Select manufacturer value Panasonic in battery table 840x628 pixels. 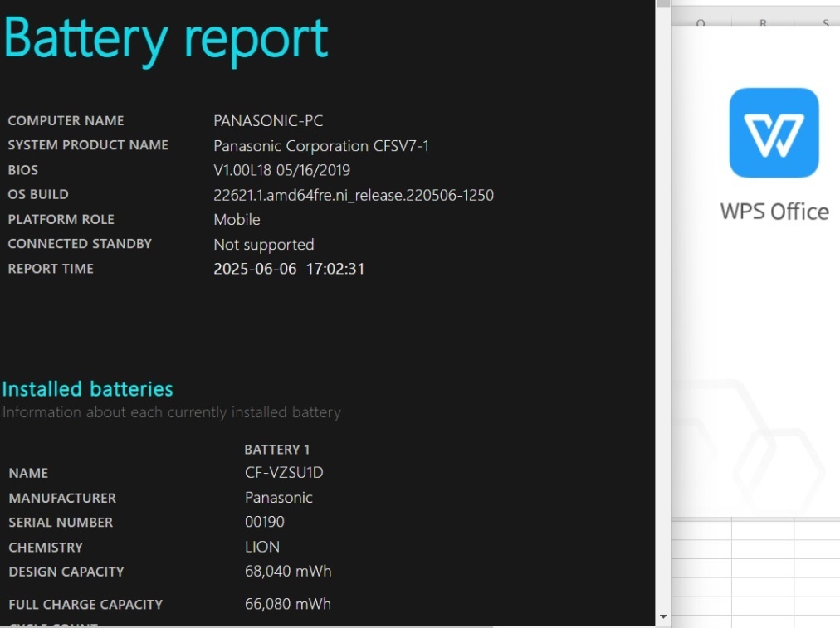click(279, 498)
